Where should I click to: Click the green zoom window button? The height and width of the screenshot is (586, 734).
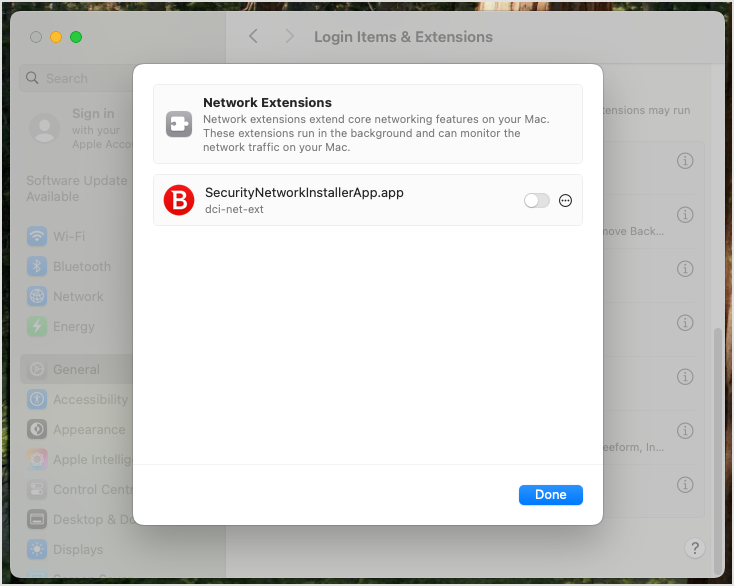[x=76, y=37]
